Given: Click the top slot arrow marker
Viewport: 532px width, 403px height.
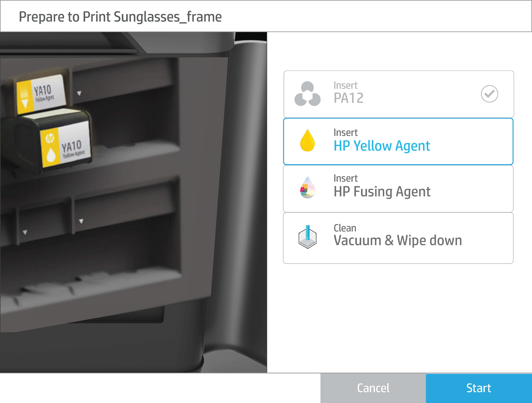Looking at the screenshot, I should coord(79,93).
